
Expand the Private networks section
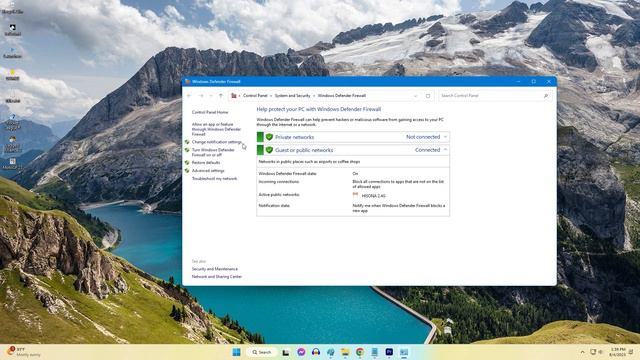click(445, 137)
